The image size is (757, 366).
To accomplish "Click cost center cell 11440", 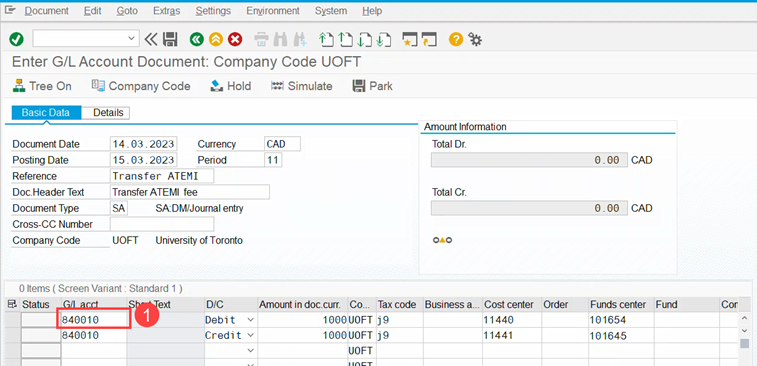I will [511, 320].
